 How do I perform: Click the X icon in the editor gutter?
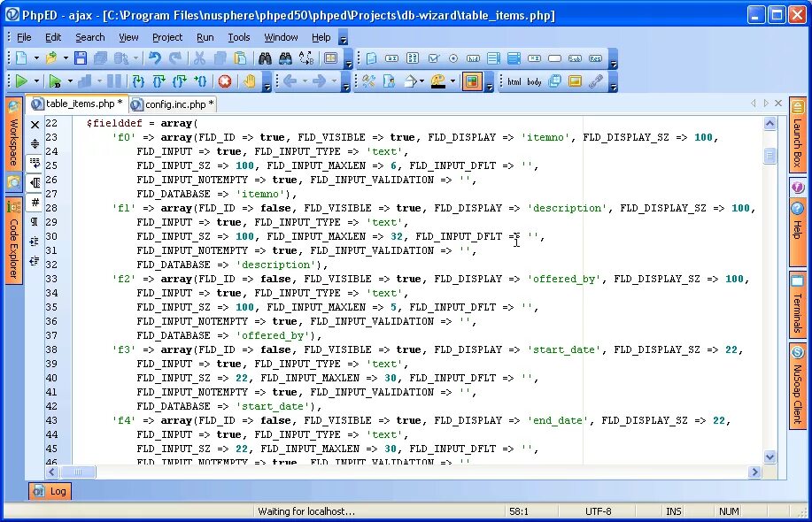point(35,125)
